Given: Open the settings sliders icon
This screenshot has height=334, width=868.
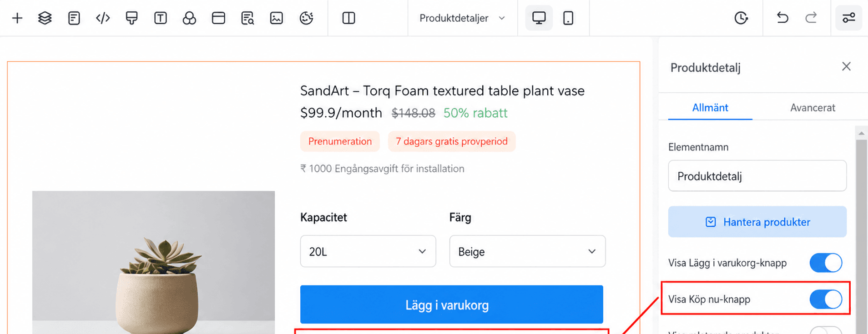Looking at the screenshot, I should (849, 18).
